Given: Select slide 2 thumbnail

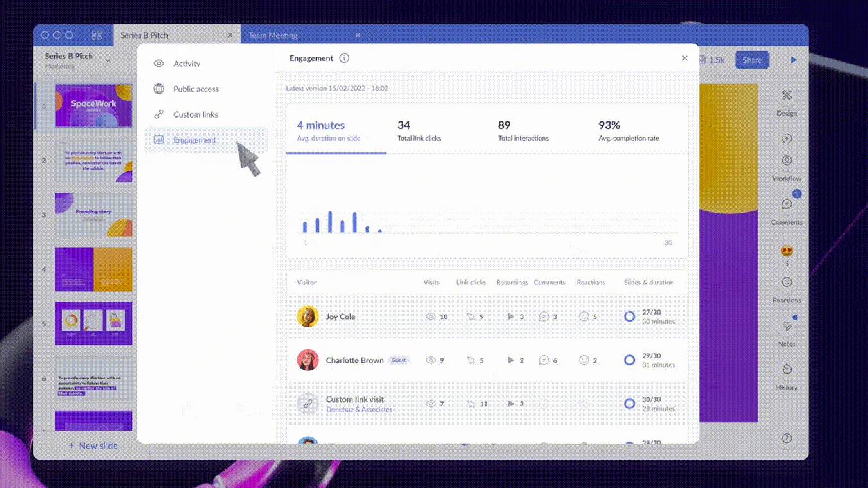Looking at the screenshot, I should pyautogui.click(x=93, y=161).
